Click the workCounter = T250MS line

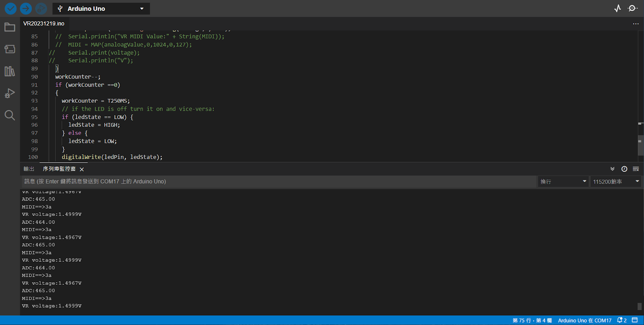pyautogui.click(x=96, y=101)
